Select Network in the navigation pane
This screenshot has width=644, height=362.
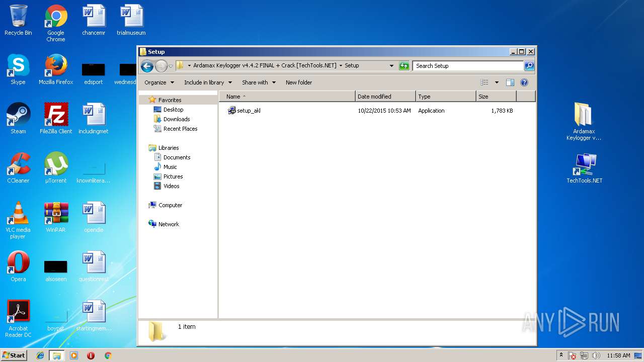pos(169,224)
